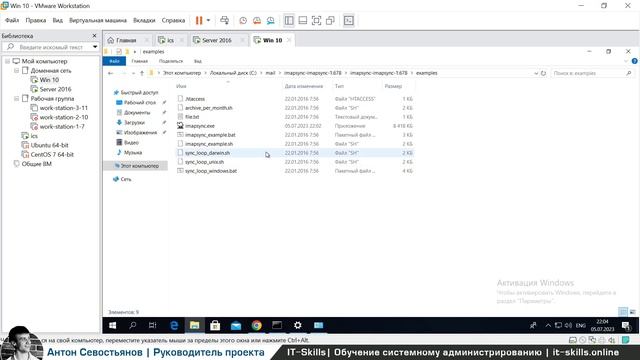Open the Виртуальная машина menu
The height and width of the screenshot is (360, 640).
pyautogui.click(x=98, y=20)
